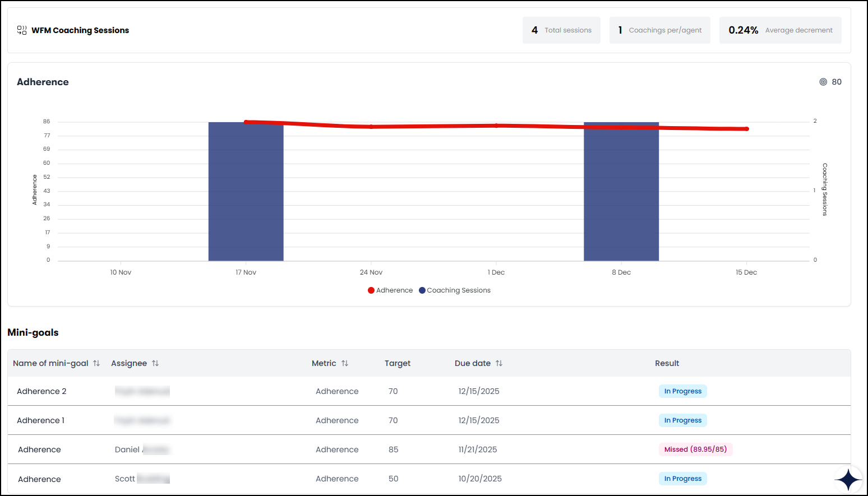This screenshot has width=868, height=496.
Task: Click the WFM Coaching Sessions grid icon
Action: pyautogui.click(x=22, y=30)
